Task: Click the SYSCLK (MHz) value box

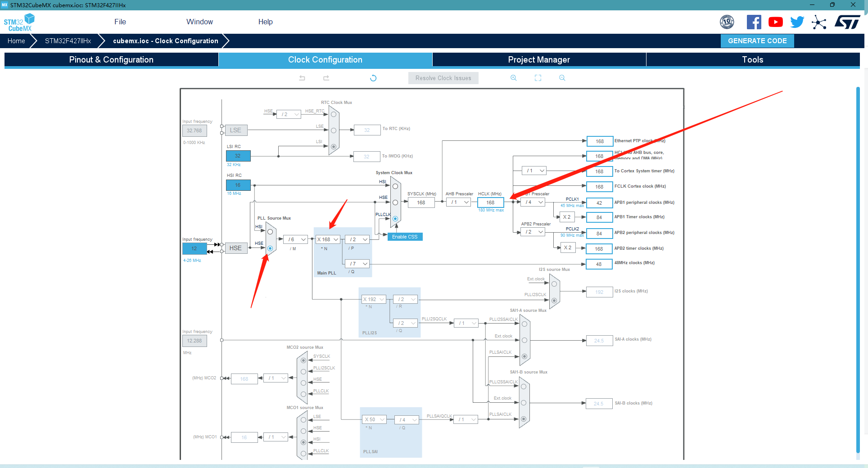Action: point(421,202)
